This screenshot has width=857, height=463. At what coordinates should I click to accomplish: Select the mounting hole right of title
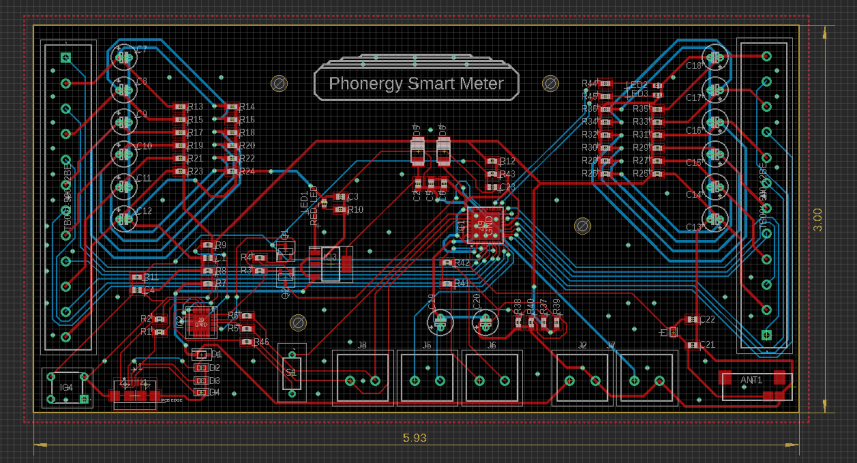(x=549, y=83)
